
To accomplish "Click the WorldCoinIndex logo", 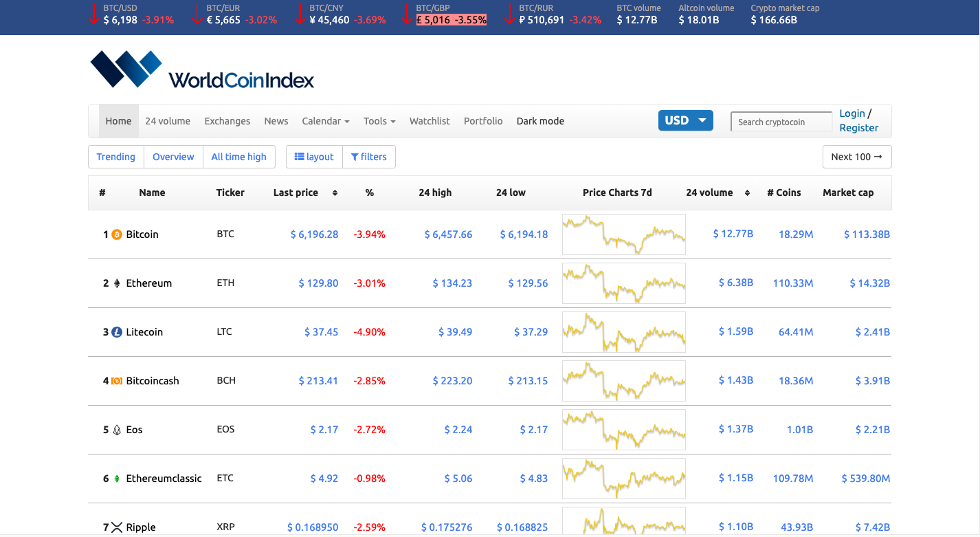I will tap(202, 69).
